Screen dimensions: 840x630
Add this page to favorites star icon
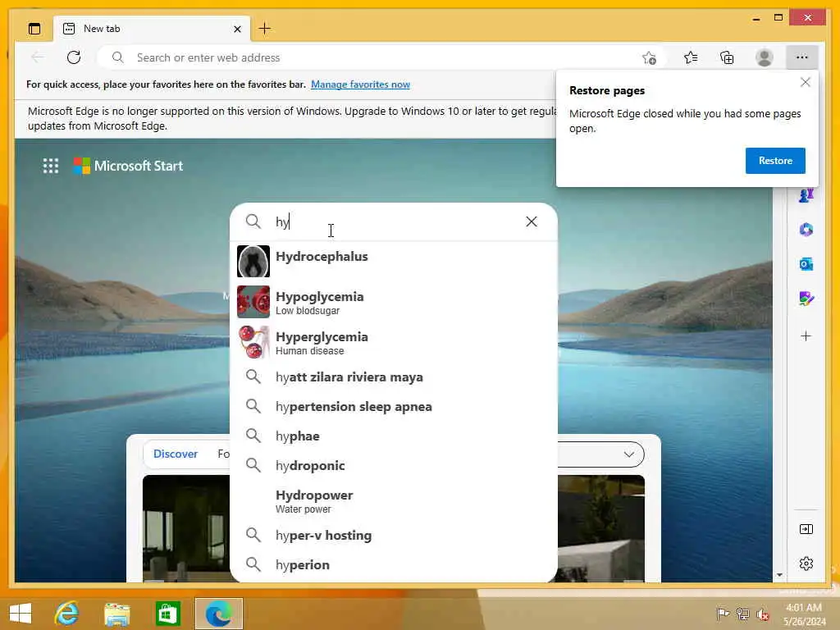click(650, 58)
